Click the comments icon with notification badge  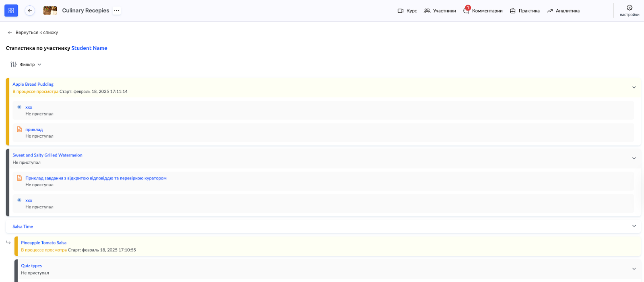(x=466, y=11)
